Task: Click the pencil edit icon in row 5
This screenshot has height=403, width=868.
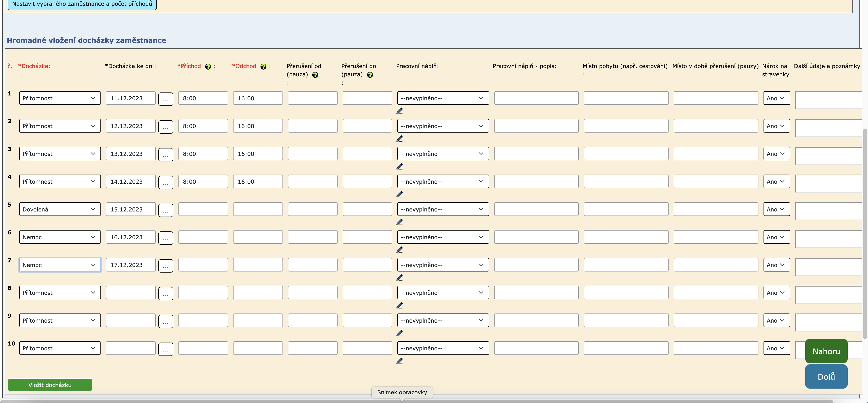Action: click(400, 222)
